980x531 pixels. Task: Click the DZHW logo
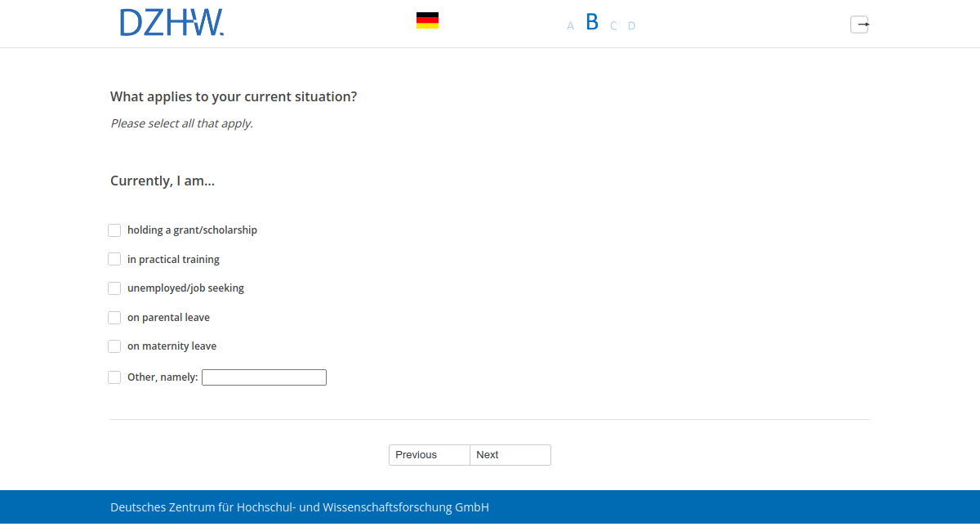(171, 23)
